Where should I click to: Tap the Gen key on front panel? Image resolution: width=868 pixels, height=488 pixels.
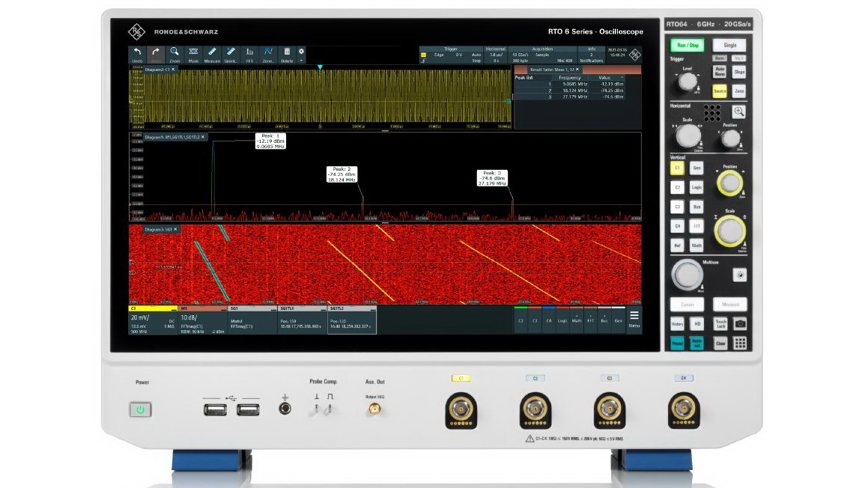pos(697,168)
